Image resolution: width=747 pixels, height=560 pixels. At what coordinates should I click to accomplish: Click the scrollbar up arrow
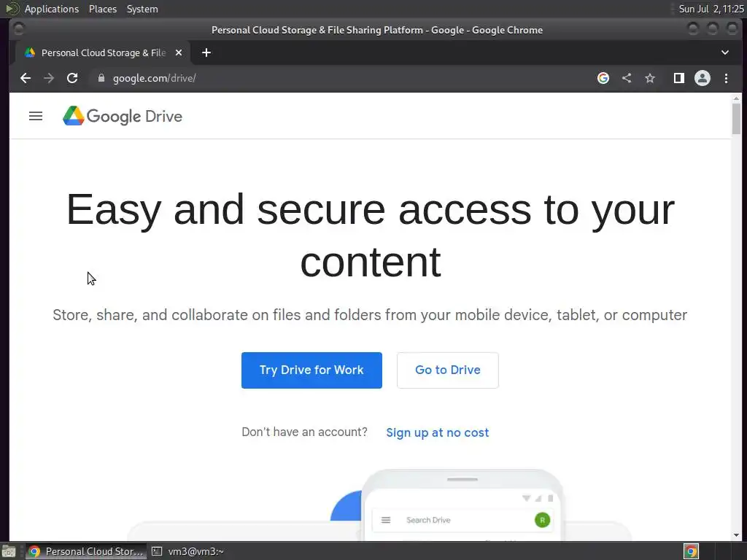click(x=736, y=98)
